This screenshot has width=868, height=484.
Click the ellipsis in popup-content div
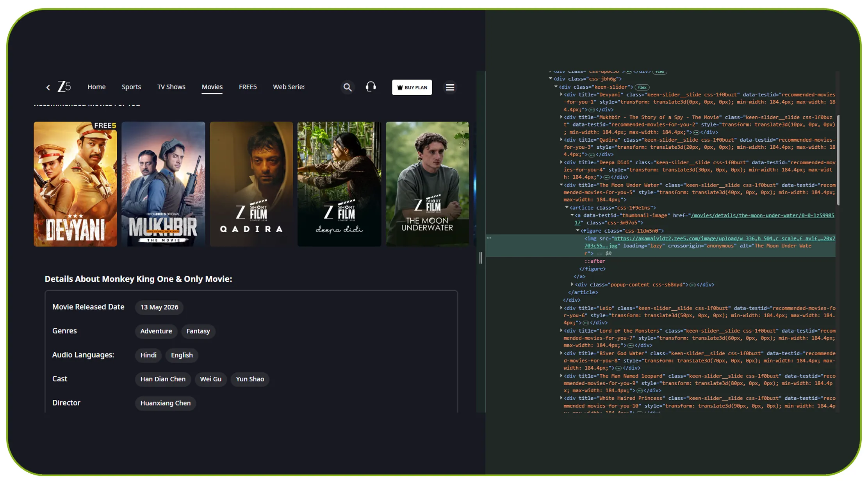(x=692, y=285)
